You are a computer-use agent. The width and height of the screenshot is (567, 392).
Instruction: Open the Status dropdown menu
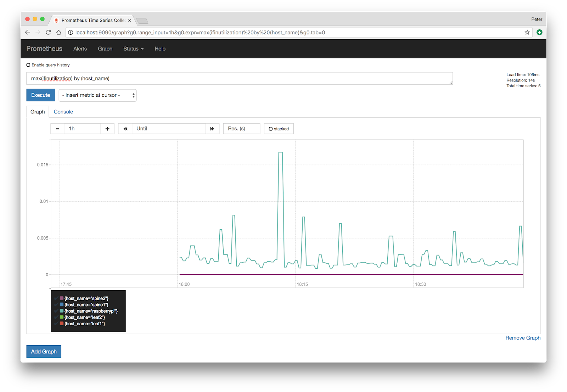point(133,49)
